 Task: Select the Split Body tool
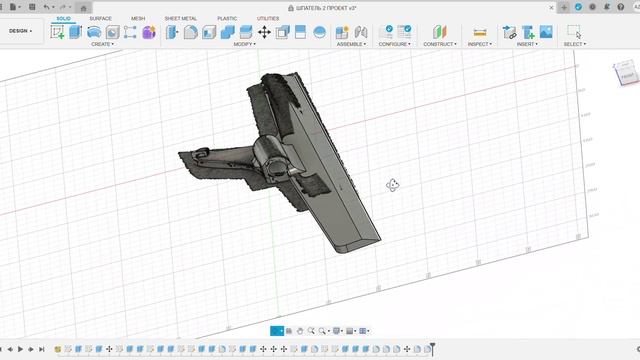[300, 32]
